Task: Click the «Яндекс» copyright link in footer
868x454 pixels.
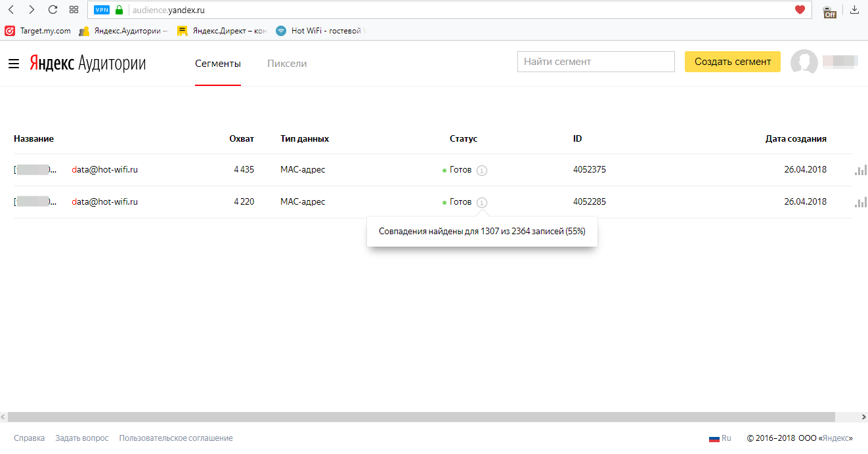Action: [x=835, y=438]
